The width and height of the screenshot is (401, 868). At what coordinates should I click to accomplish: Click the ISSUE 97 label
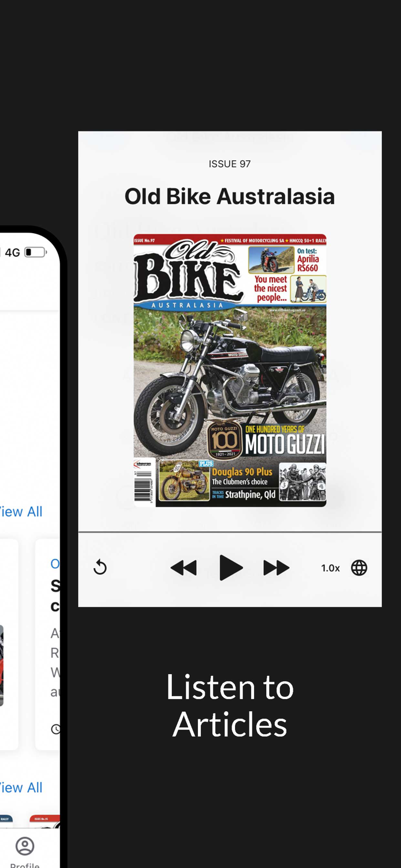[x=230, y=164]
